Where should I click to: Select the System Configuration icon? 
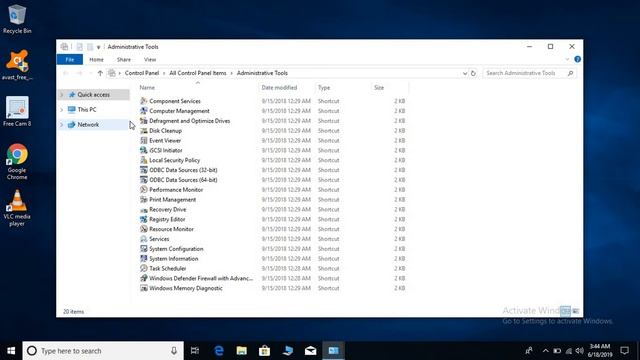point(144,249)
